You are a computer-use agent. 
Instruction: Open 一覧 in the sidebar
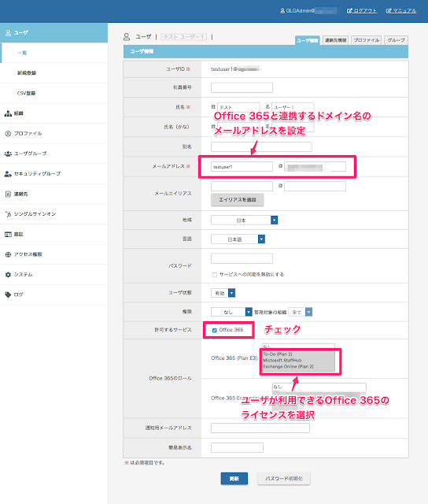pos(54,53)
